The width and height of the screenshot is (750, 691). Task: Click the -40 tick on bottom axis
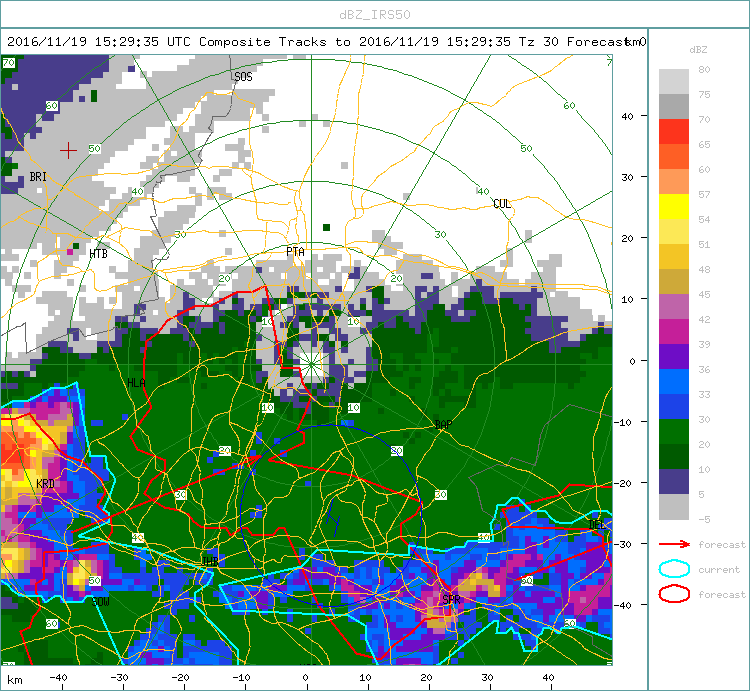click(58, 677)
